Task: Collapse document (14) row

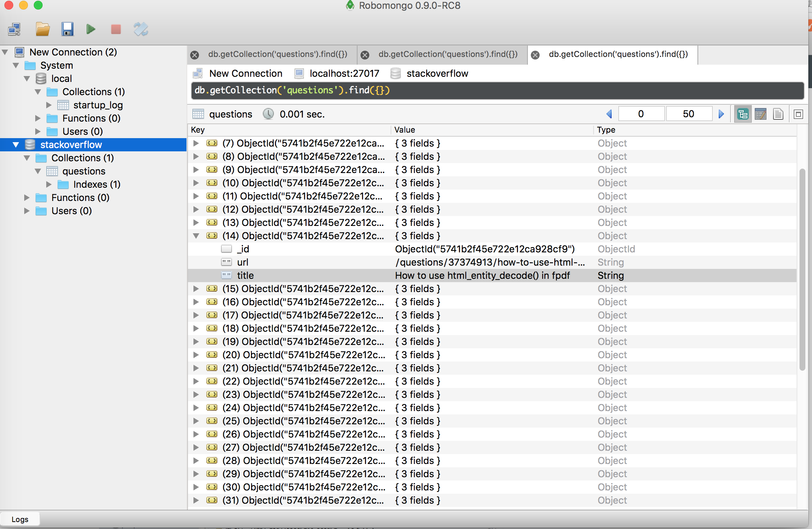Action: (196, 236)
